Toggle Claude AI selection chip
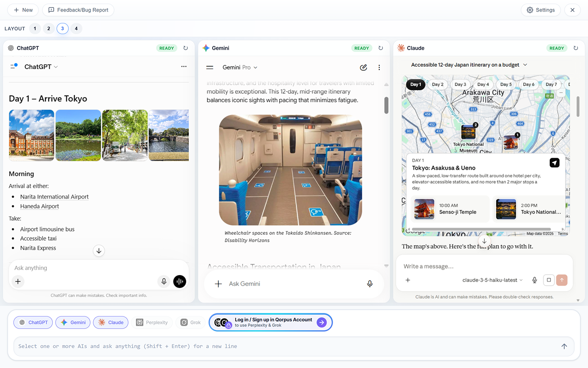Screen dimensions: 588x368 pyautogui.click(x=111, y=322)
